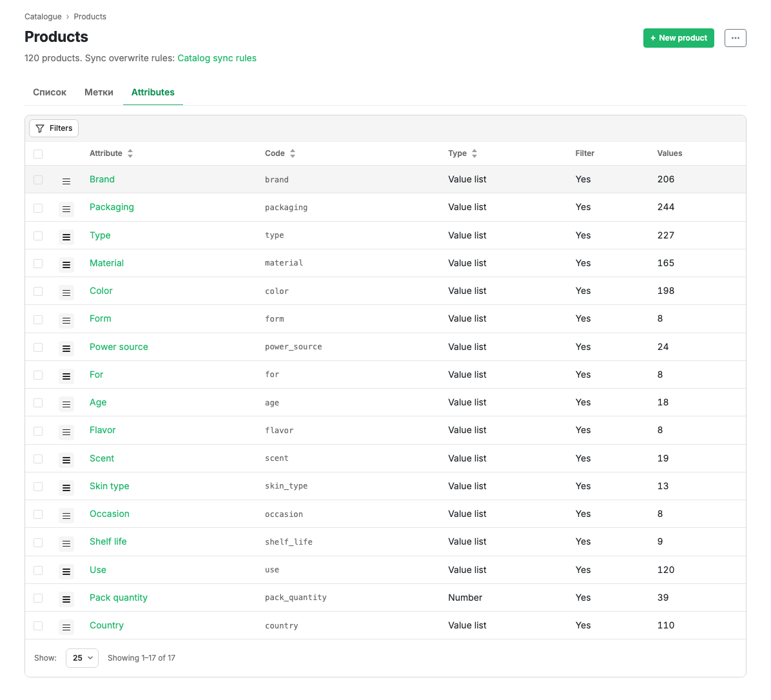Select the Attributes tab

[153, 92]
